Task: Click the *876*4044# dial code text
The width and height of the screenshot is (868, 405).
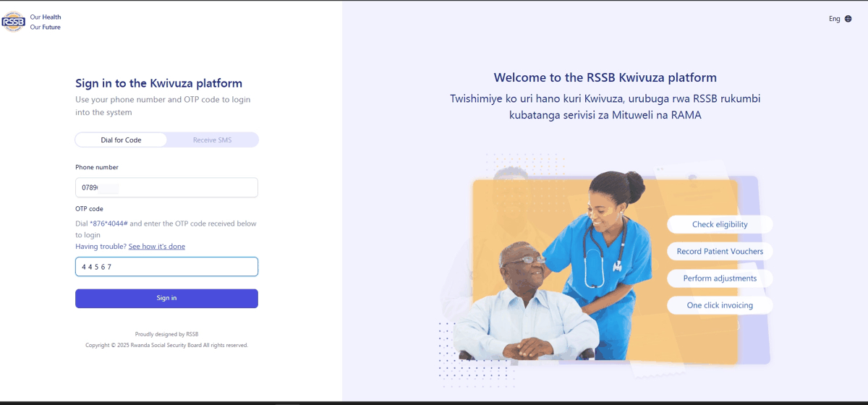Action: (x=109, y=223)
